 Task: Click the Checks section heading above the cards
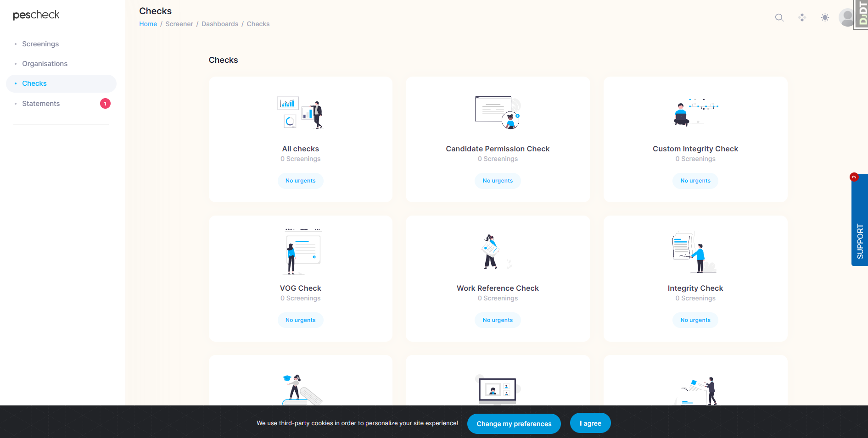[224, 60]
